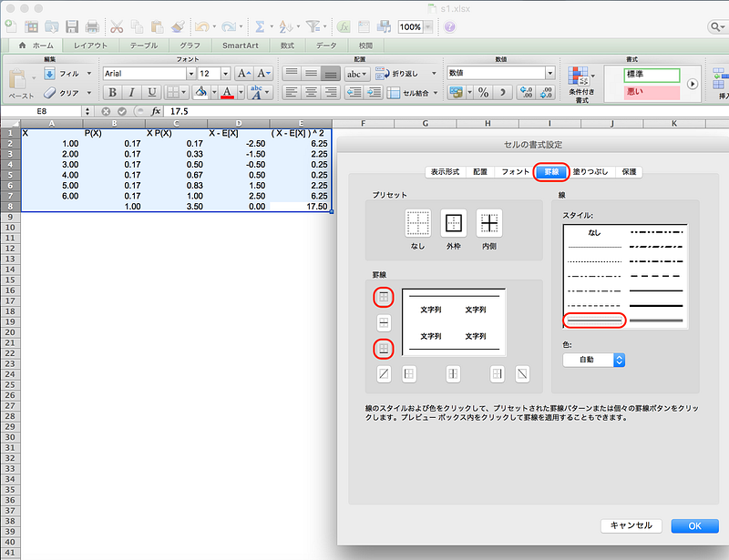Viewport: 729px width, 560px height.
Task: Click the diagonal down border button
Action: point(522,373)
